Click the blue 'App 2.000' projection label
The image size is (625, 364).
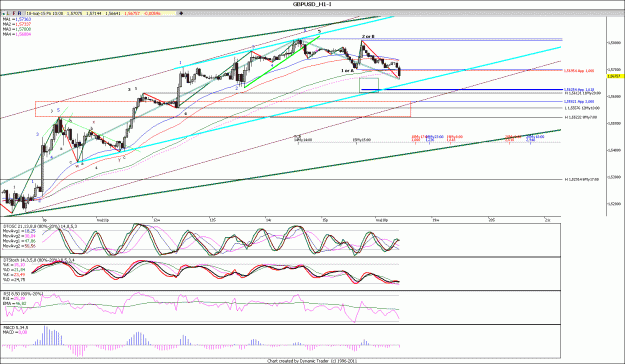579,102
